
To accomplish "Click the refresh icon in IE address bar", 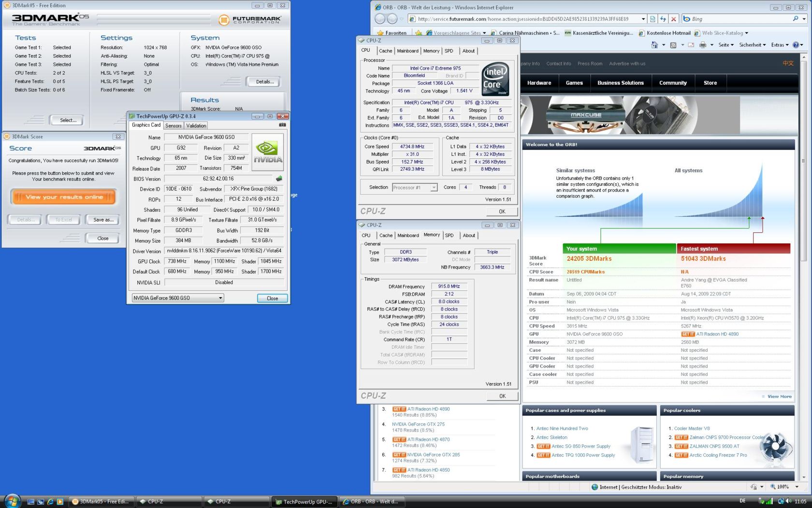I will (x=663, y=19).
